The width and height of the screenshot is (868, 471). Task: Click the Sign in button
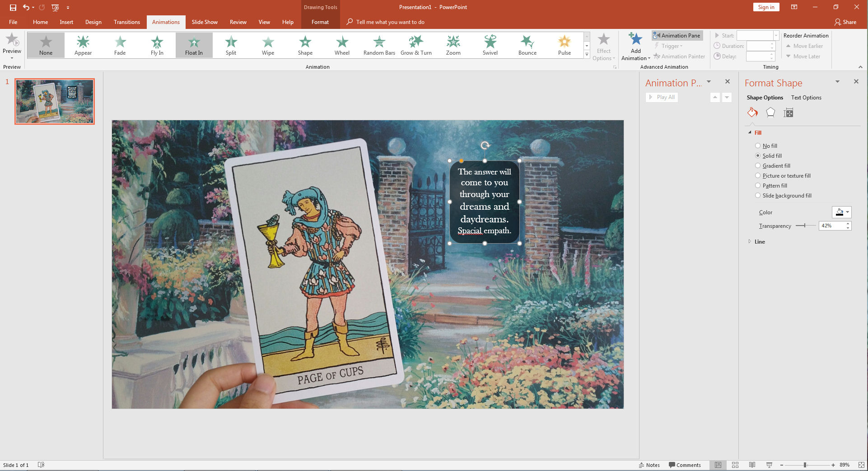766,7
